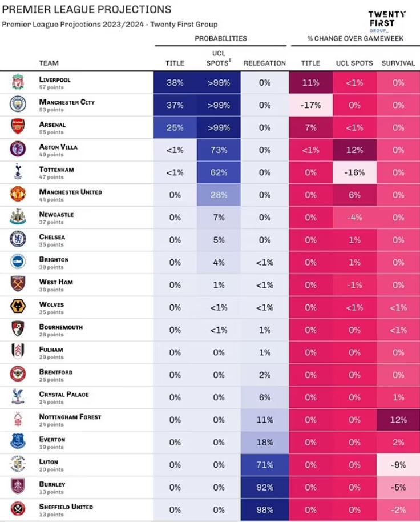
Task: Click the SURVIVAL column header
Action: pyautogui.click(x=398, y=63)
